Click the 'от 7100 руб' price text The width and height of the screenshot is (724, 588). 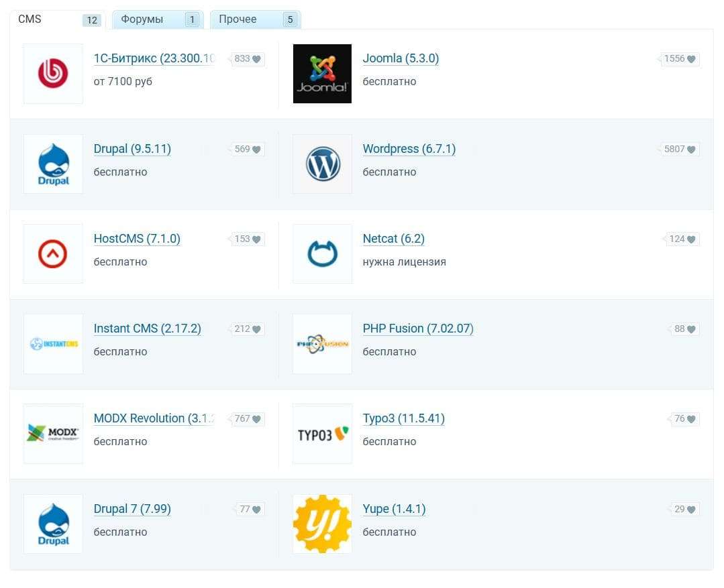point(123,82)
